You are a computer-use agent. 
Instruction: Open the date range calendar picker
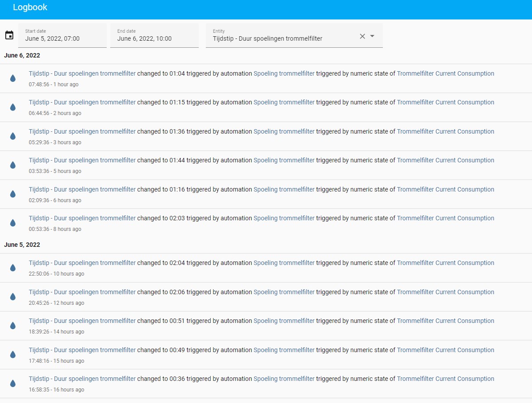(x=9, y=35)
